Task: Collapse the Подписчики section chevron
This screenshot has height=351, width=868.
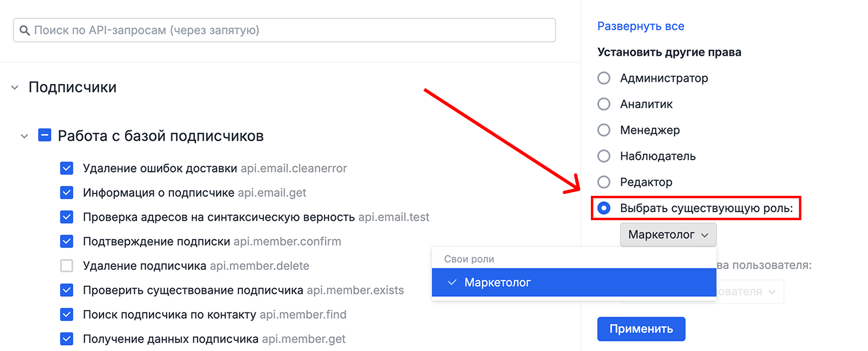Action: [15, 87]
